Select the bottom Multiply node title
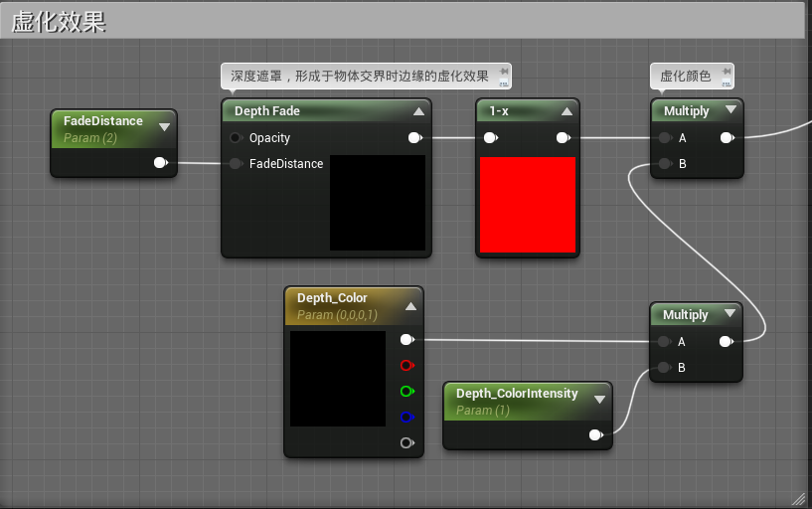The height and width of the screenshot is (509, 812). tap(685, 315)
